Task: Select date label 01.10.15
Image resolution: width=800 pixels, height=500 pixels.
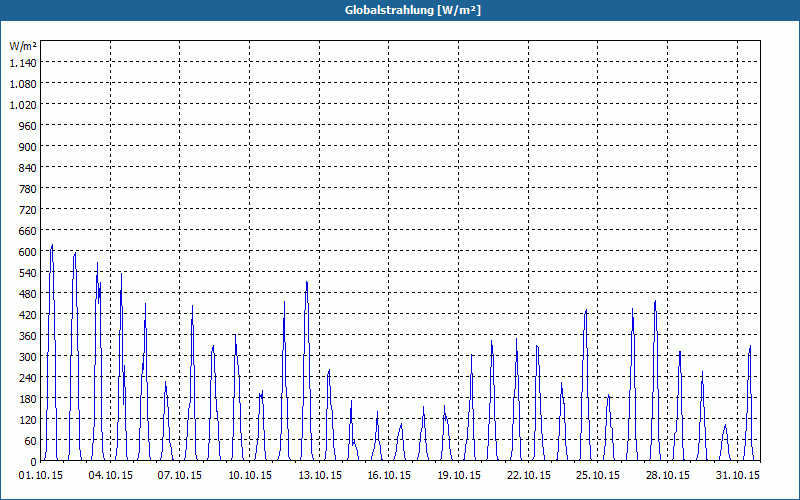Action: 41,476
